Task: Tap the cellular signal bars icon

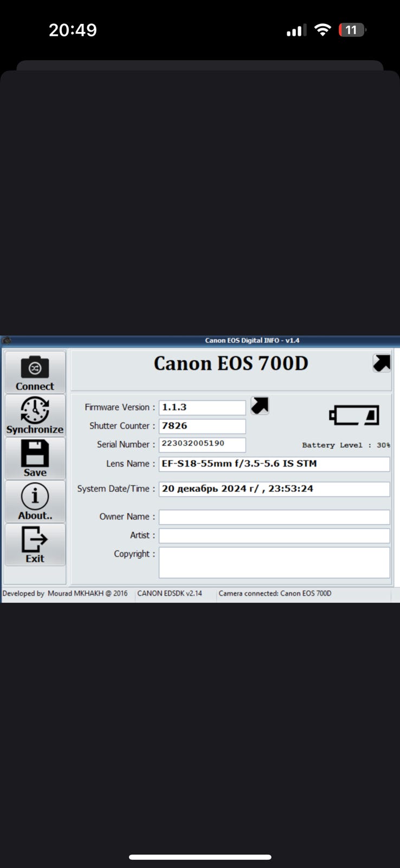Action: (x=296, y=30)
